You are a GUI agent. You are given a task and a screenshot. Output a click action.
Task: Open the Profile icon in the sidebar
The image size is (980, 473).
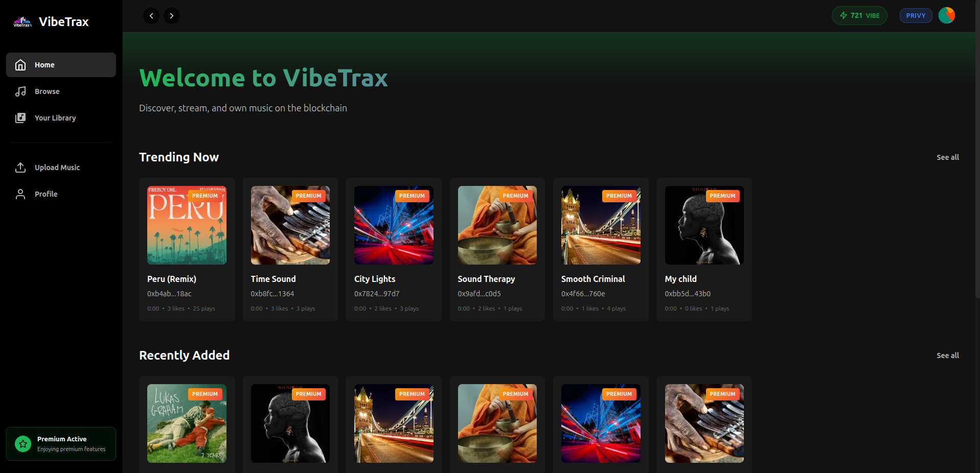tap(20, 194)
